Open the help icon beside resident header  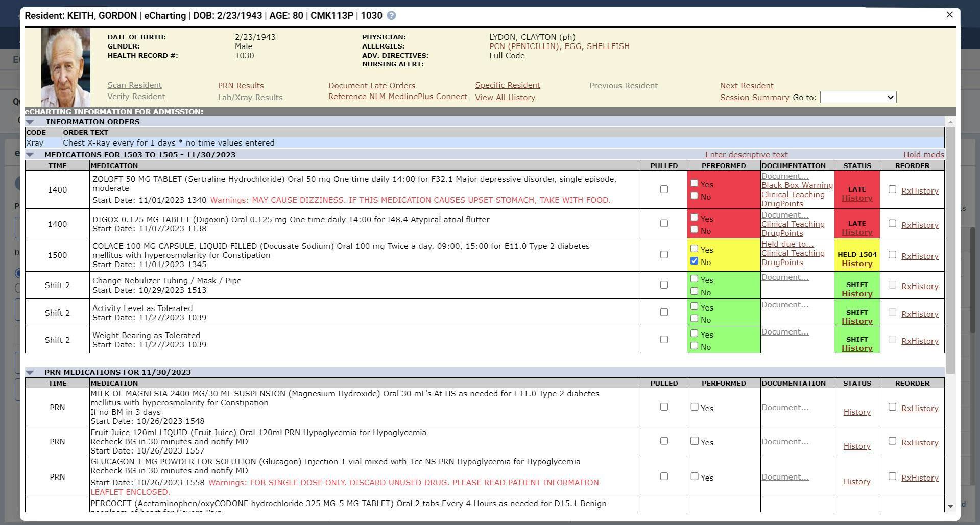tap(391, 16)
